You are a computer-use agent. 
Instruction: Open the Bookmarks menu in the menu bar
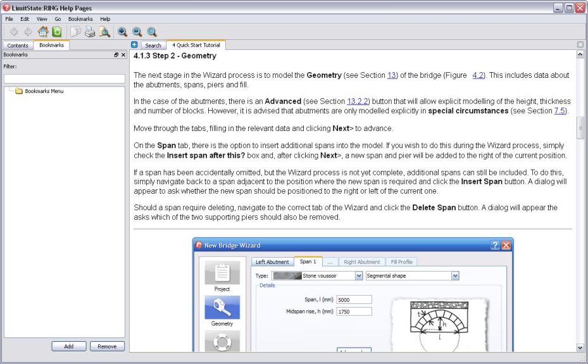80,19
